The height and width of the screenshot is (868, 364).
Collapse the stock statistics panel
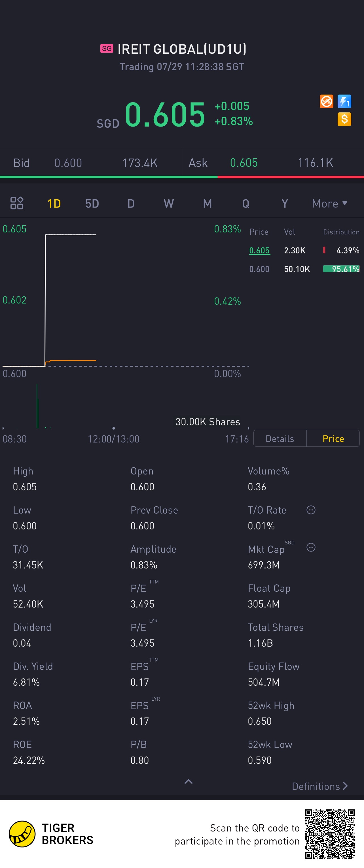(x=189, y=781)
